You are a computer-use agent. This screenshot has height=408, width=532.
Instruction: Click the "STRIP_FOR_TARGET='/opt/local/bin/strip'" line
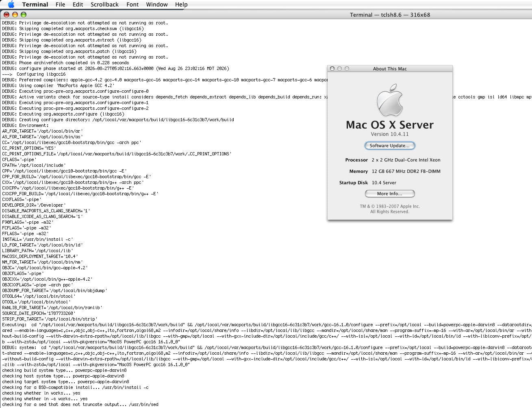click(50, 319)
